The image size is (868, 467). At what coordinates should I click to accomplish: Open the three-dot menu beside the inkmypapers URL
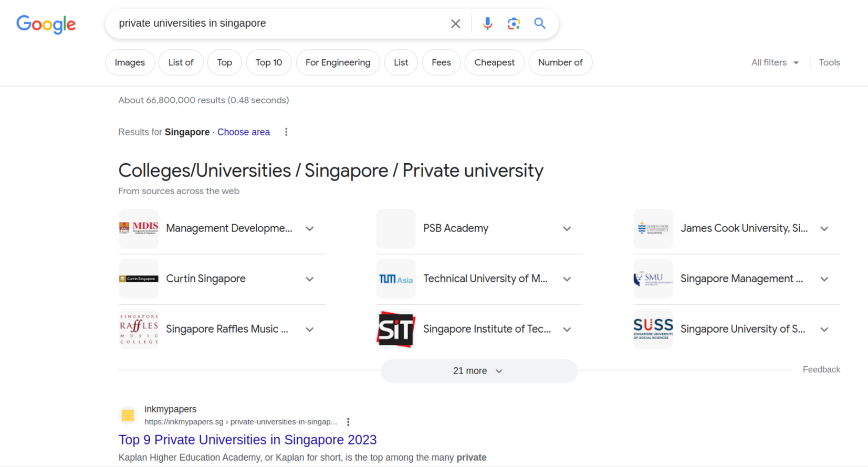(x=348, y=422)
